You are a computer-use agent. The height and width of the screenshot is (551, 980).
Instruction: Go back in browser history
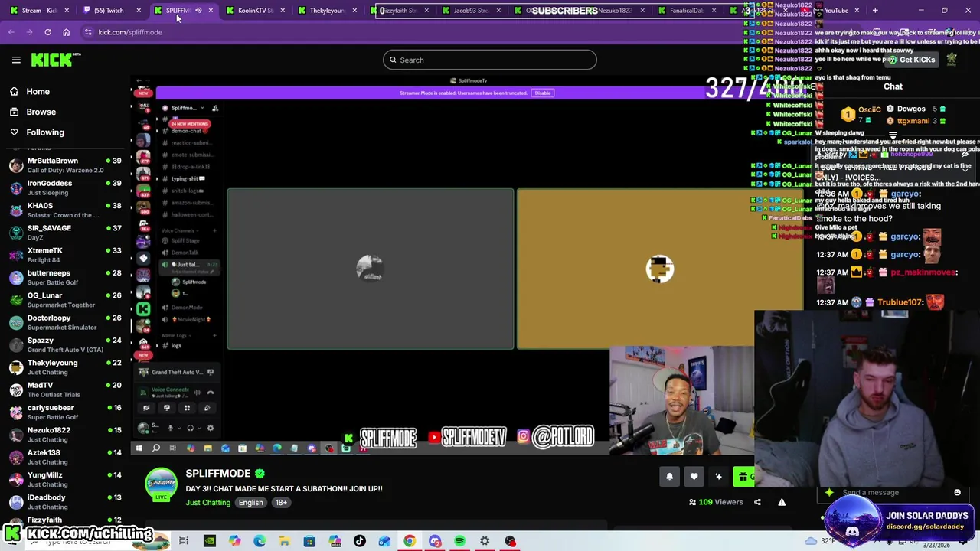click(11, 32)
